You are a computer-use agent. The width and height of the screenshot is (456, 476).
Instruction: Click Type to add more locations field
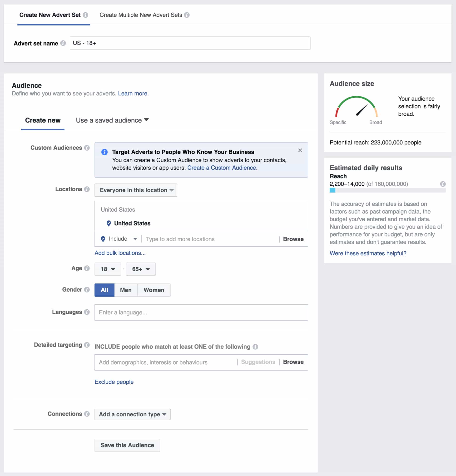tap(211, 239)
